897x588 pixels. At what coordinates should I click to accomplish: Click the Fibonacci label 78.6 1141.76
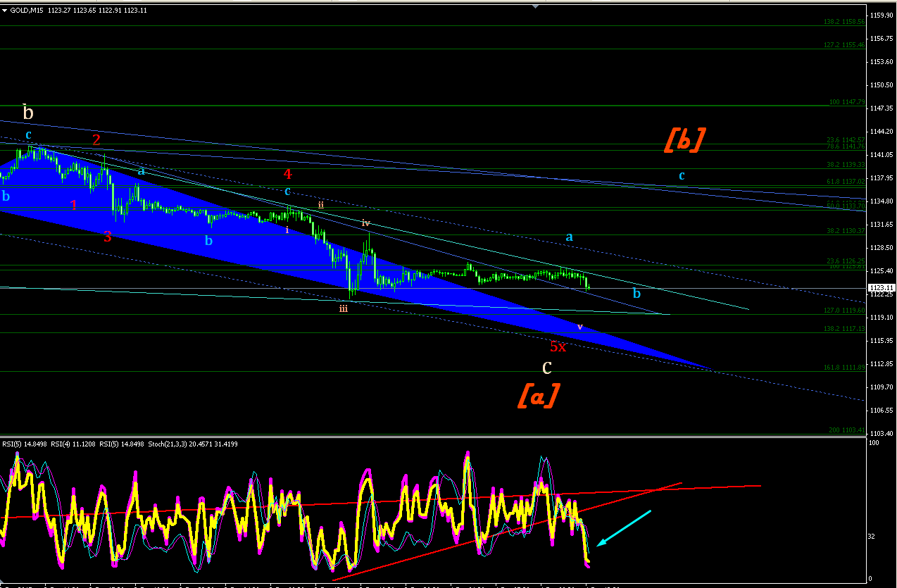pyautogui.click(x=845, y=146)
